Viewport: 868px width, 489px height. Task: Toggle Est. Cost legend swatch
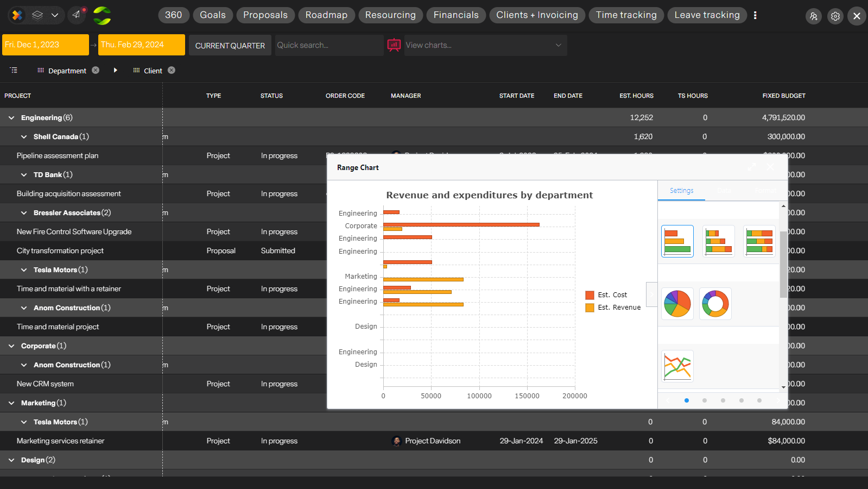(590, 295)
